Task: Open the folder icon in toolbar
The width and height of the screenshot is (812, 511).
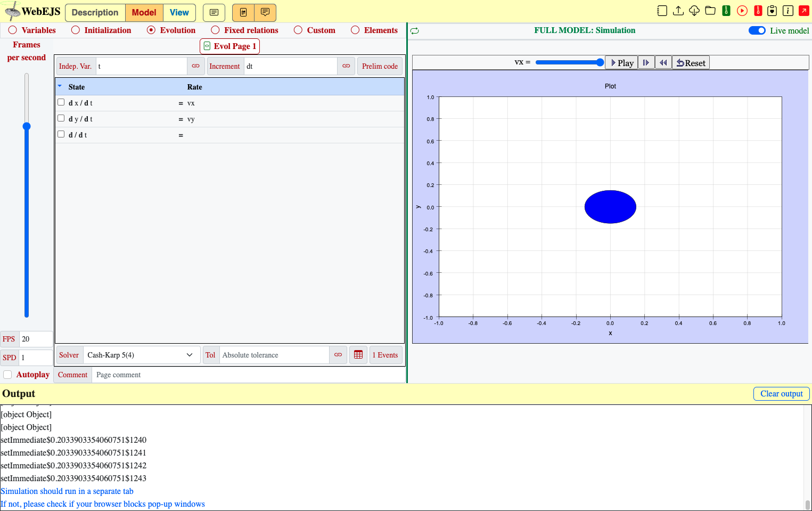Action: tap(710, 11)
